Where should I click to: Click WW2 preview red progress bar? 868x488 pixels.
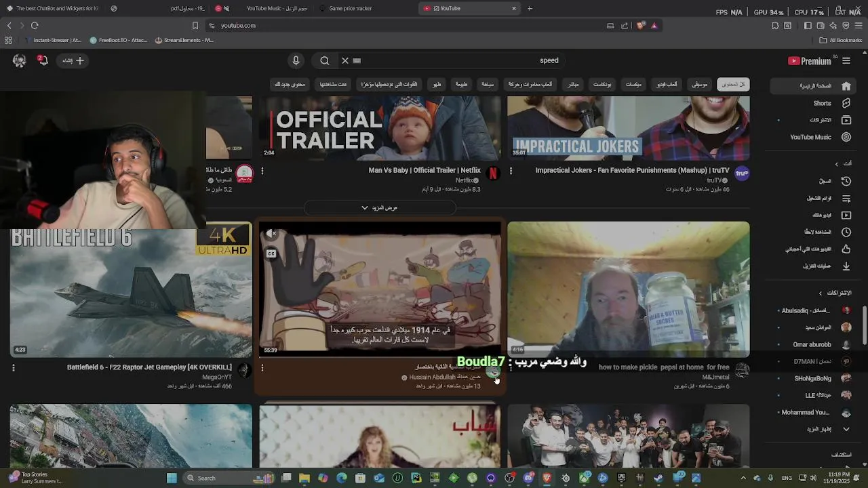[380, 357]
